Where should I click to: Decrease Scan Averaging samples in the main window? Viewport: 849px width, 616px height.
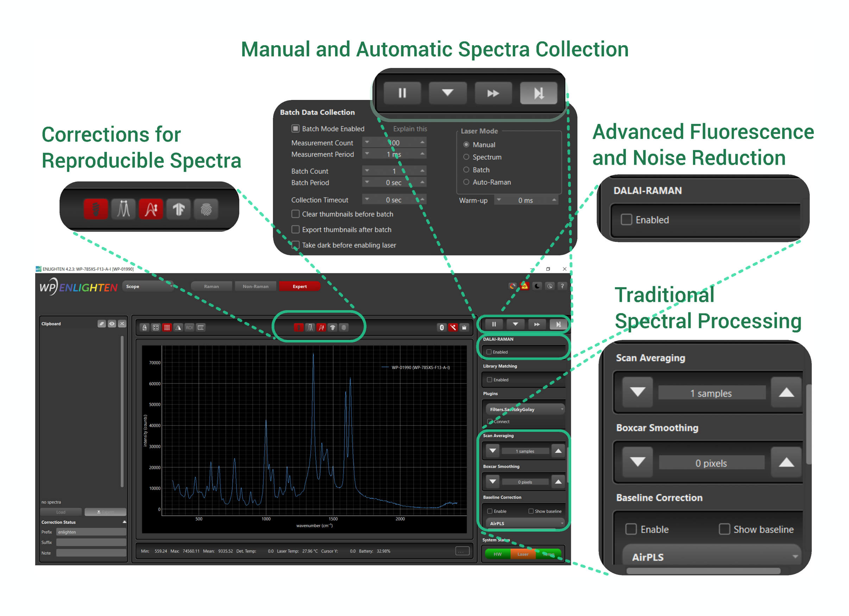point(493,451)
